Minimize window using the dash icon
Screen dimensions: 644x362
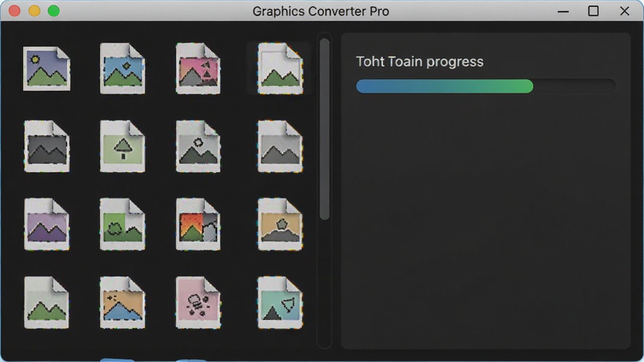point(563,11)
